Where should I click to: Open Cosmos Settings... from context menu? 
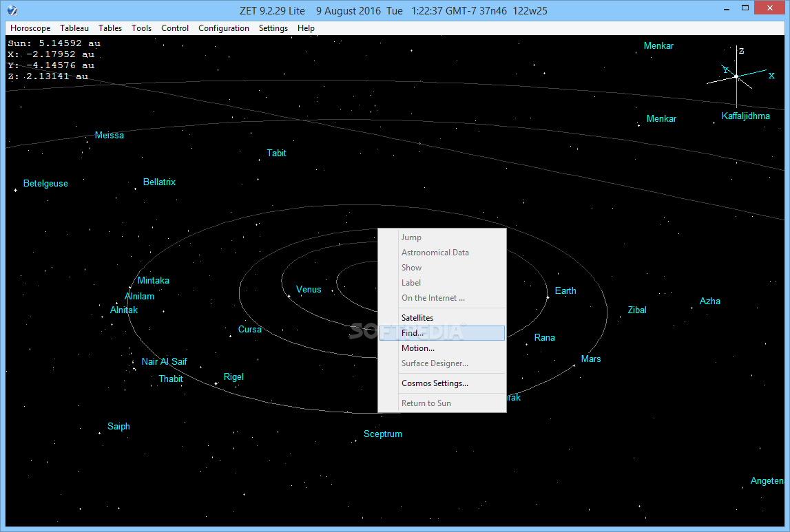442,383
